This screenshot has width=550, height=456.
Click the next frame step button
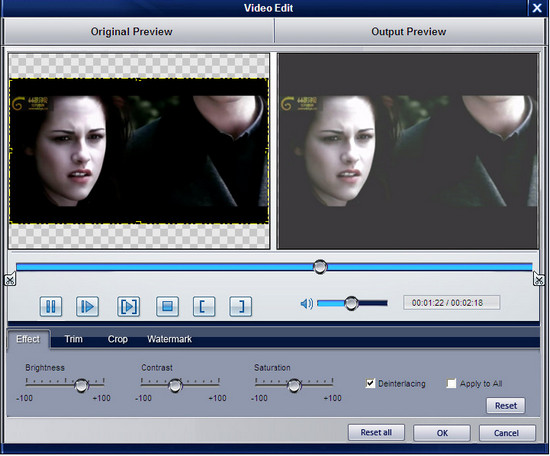[x=87, y=307]
